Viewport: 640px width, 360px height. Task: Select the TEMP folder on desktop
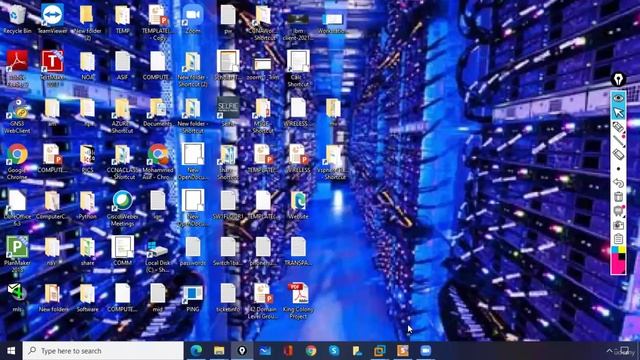click(122, 19)
